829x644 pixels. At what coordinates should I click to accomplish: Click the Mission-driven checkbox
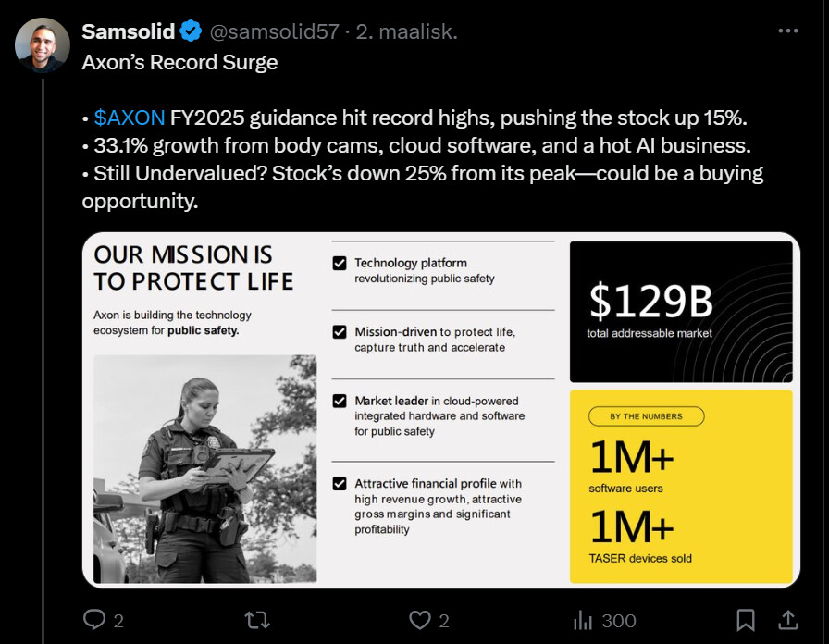coord(340,332)
